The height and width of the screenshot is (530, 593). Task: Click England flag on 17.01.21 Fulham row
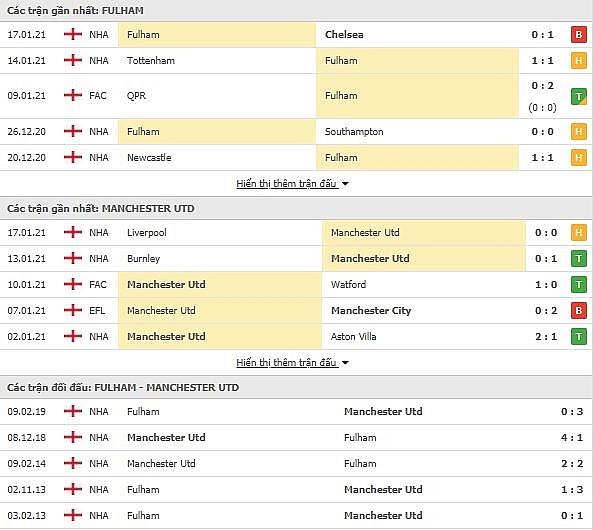(x=73, y=34)
